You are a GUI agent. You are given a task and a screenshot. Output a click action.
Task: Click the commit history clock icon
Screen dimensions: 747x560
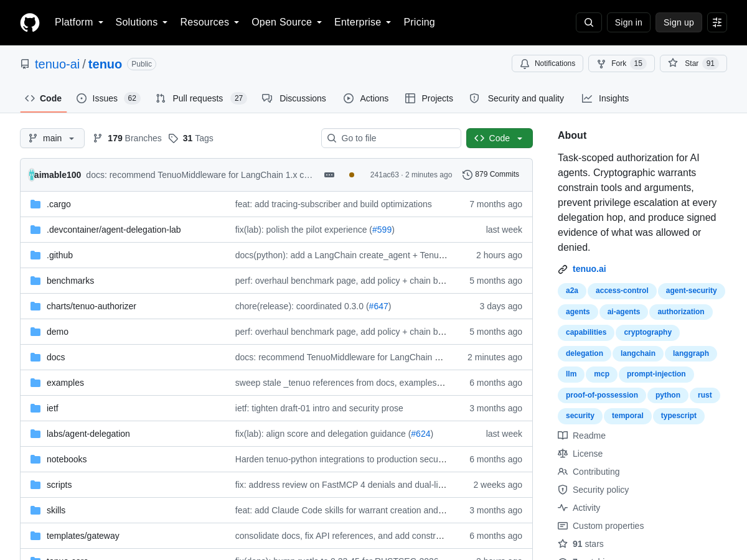coord(467,175)
